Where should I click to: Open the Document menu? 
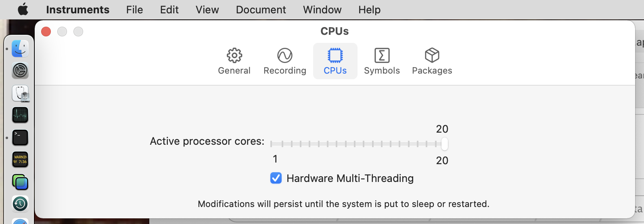click(x=261, y=10)
